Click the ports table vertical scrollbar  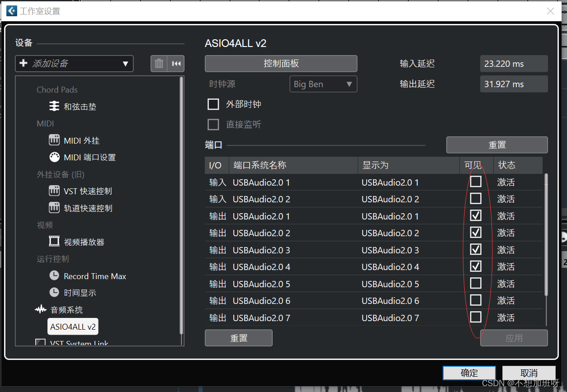(x=546, y=235)
